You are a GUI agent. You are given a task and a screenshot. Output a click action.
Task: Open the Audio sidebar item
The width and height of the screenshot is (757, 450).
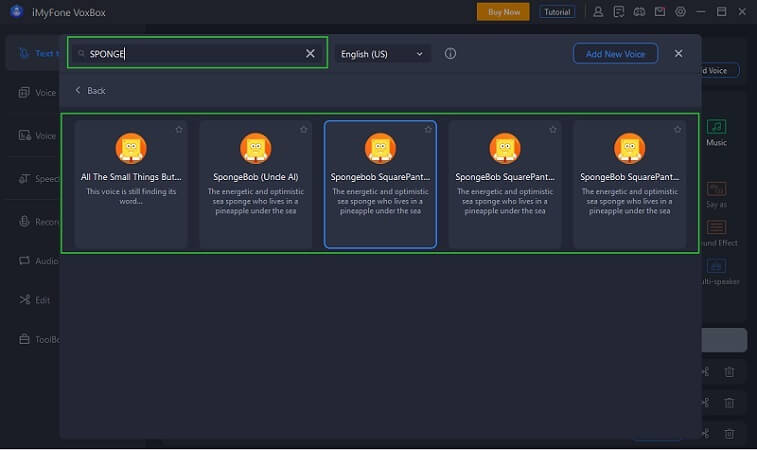coord(39,261)
